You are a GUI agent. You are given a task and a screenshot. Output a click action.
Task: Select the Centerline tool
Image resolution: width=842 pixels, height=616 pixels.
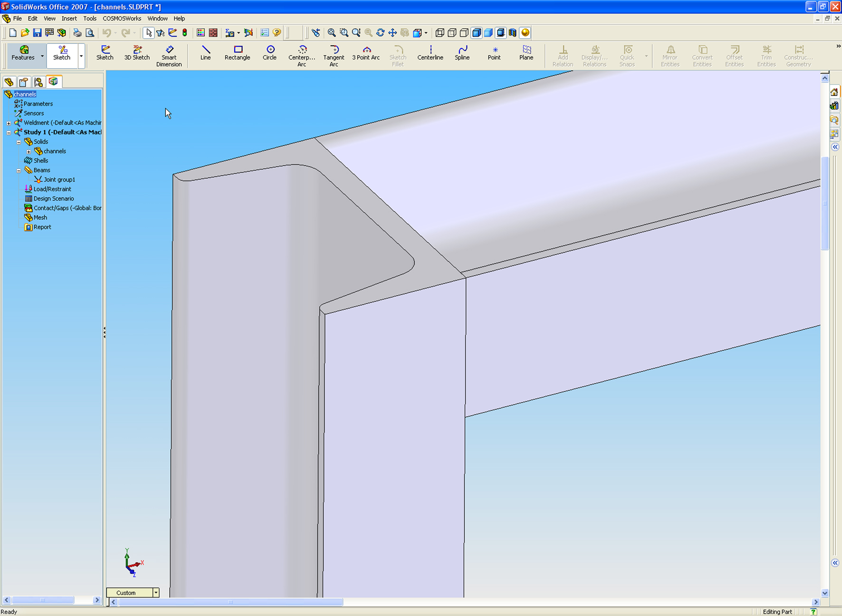pyautogui.click(x=430, y=53)
